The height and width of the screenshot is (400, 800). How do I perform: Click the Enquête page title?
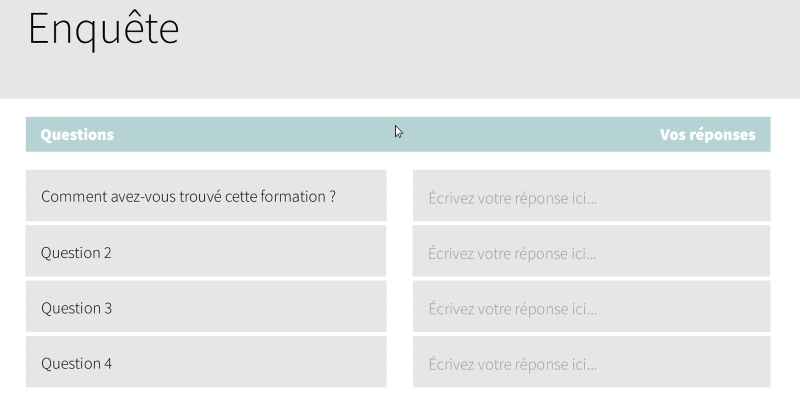tap(104, 30)
